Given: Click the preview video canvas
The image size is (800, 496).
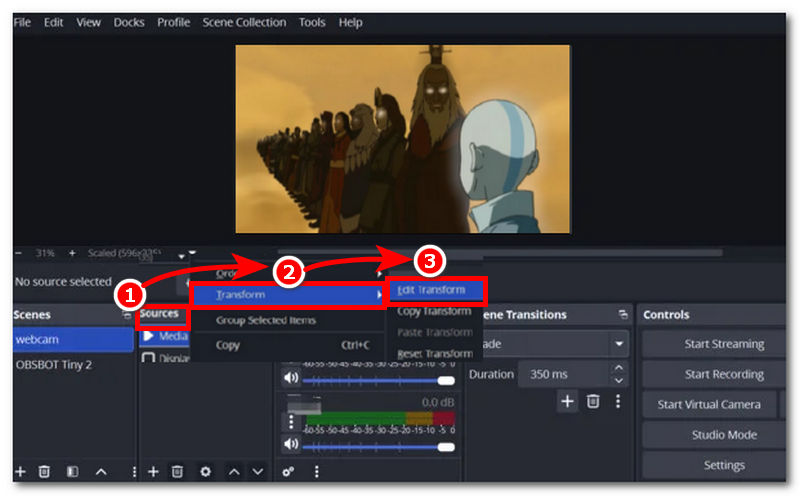Looking at the screenshot, I should tap(403, 139).
